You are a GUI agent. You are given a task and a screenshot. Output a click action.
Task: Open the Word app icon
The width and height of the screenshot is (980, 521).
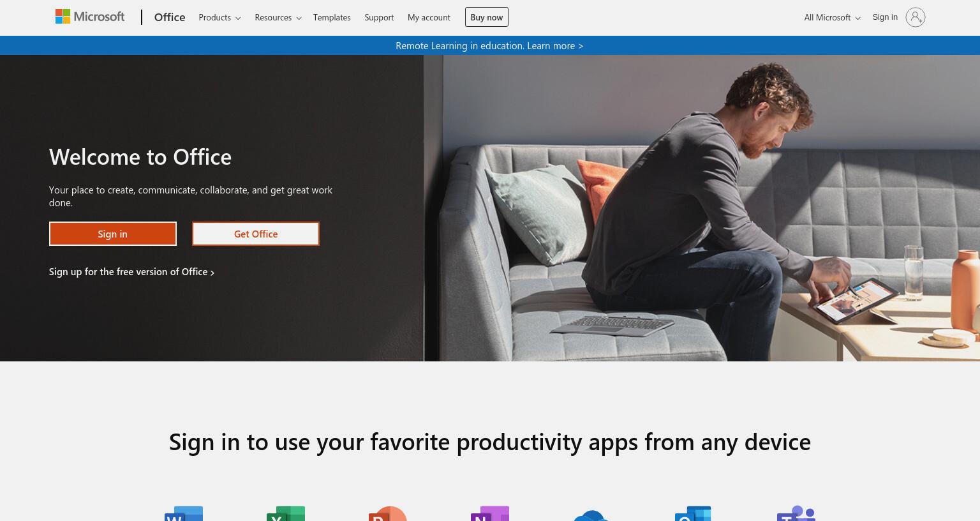(184, 513)
